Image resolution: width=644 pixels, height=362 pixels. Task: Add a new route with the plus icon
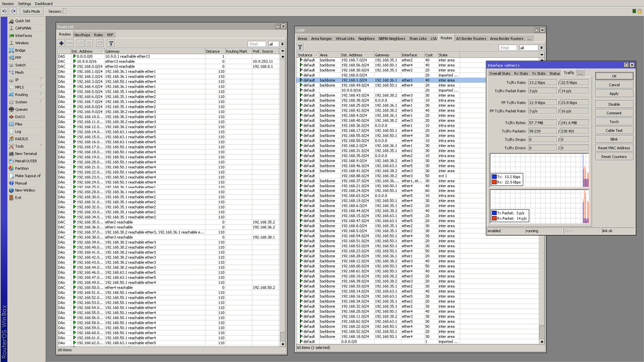coord(62,43)
